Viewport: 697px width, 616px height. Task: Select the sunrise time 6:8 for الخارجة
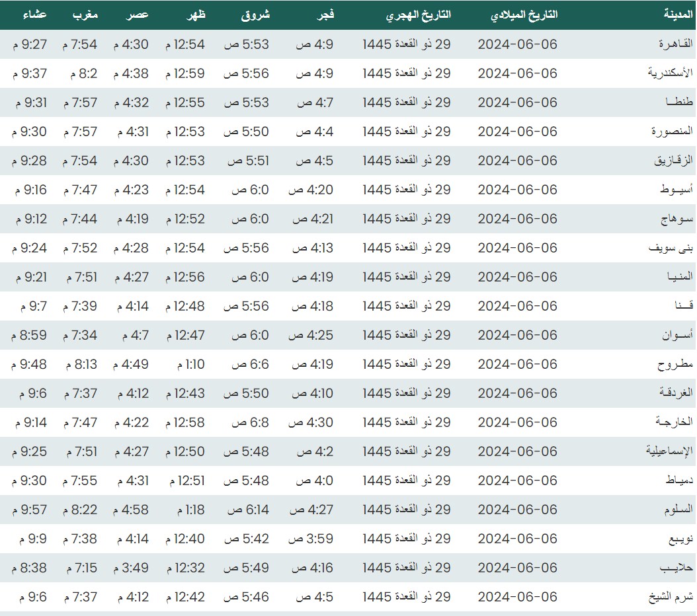pyautogui.click(x=248, y=422)
